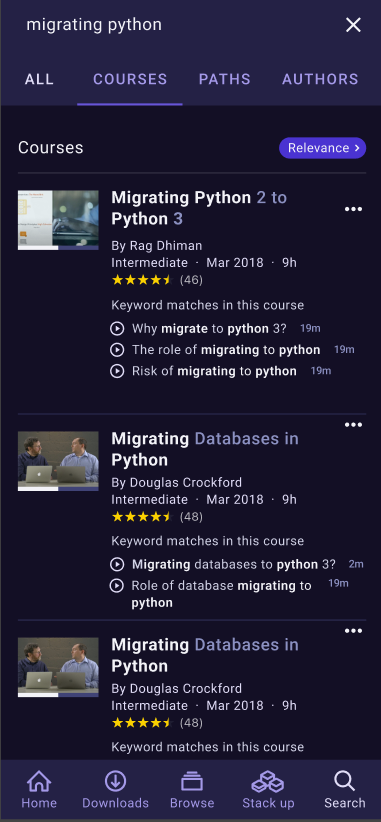Viewport: 381px width, 822px height.
Task: Switch to the PATHS tab
Action: 224,79
